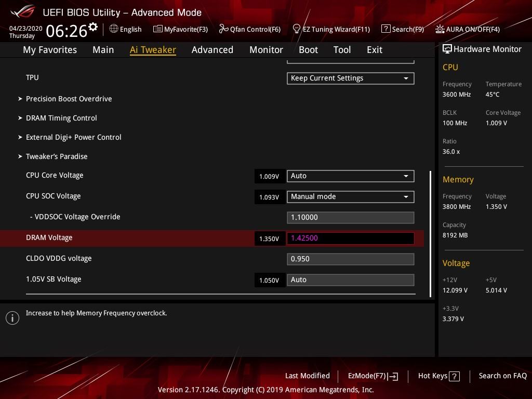
Task: Open MyFavorite(F3) text label
Action: [186, 30]
